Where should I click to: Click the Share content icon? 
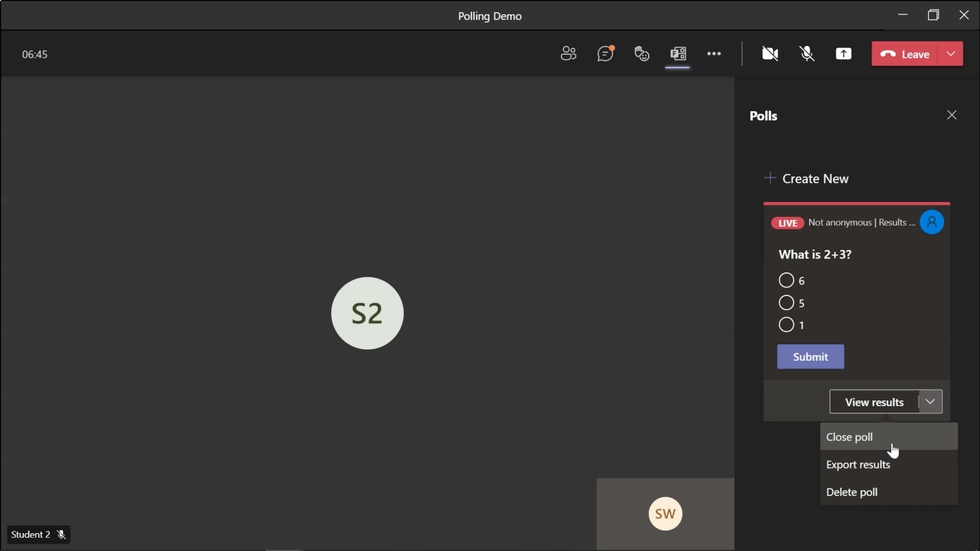tap(843, 54)
